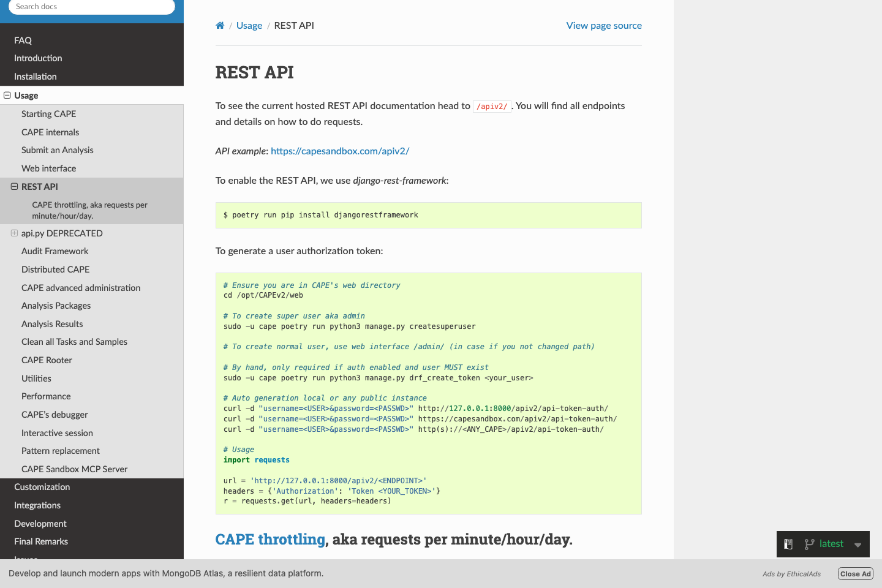Collapse the REST API sidebar entry

(16, 186)
